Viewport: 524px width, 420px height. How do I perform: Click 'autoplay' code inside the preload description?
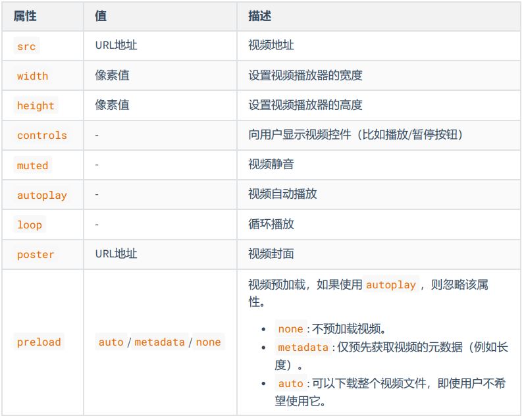391,285
